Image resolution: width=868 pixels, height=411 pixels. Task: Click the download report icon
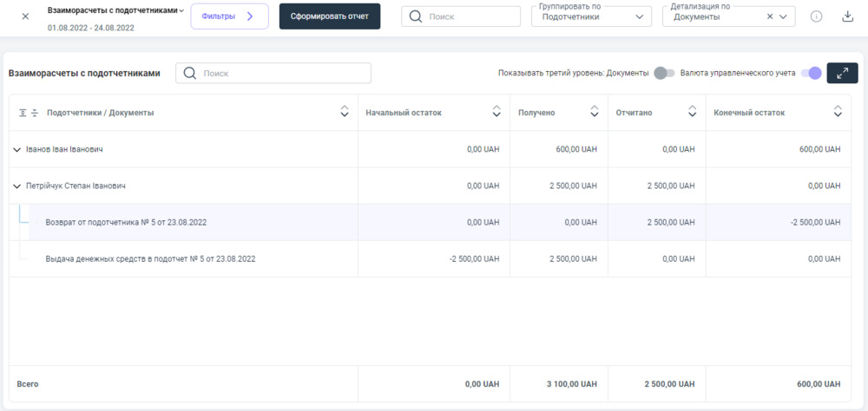tap(848, 16)
